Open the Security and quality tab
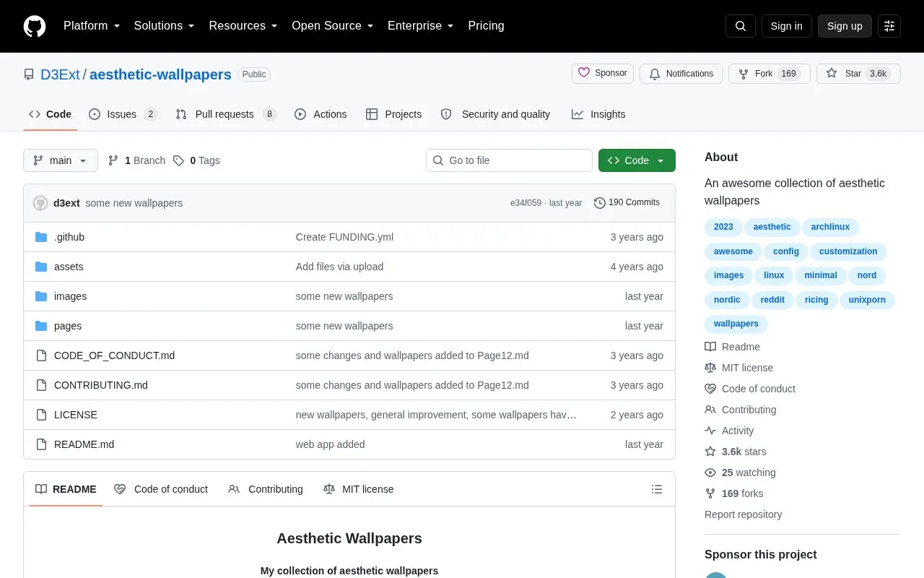 (x=495, y=114)
